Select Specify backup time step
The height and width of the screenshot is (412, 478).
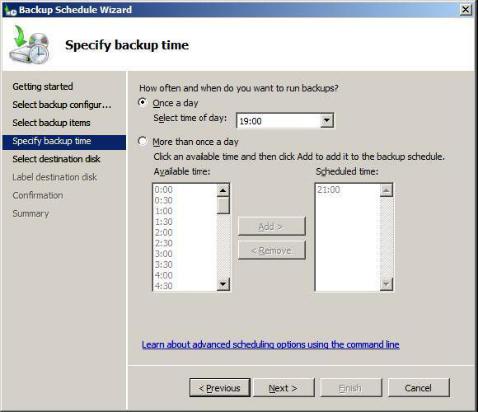point(64,141)
